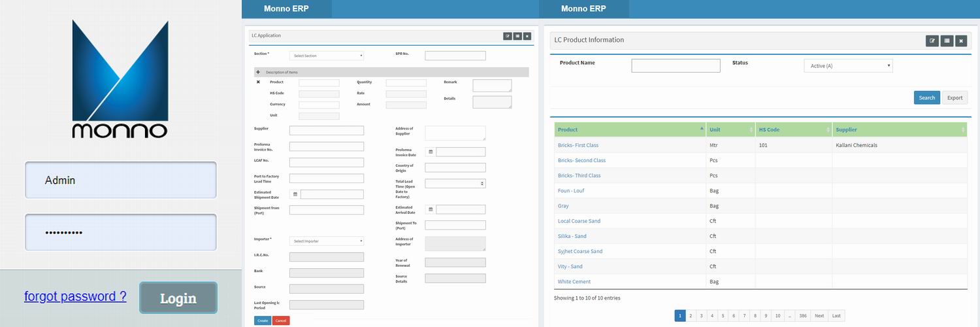Image resolution: width=980 pixels, height=327 pixels.
Task: Add item row with plus icon in Description of Items
Action: 258,72
